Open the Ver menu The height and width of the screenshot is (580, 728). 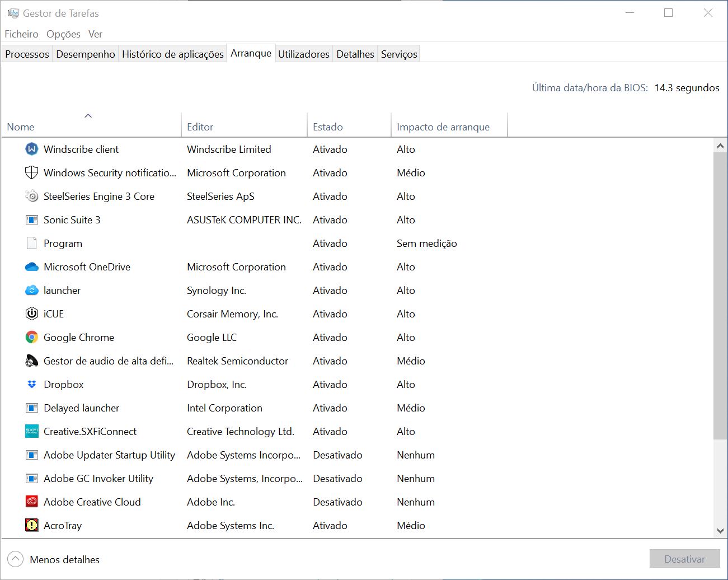pos(95,34)
